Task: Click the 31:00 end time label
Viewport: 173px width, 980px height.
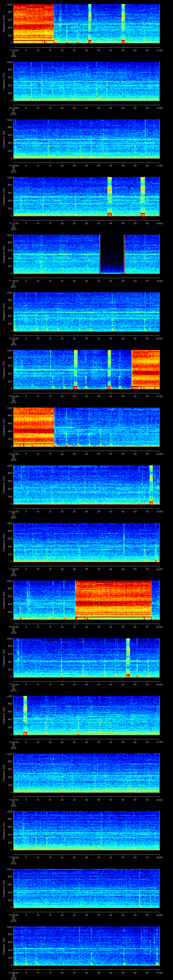Action: click(160, 972)
